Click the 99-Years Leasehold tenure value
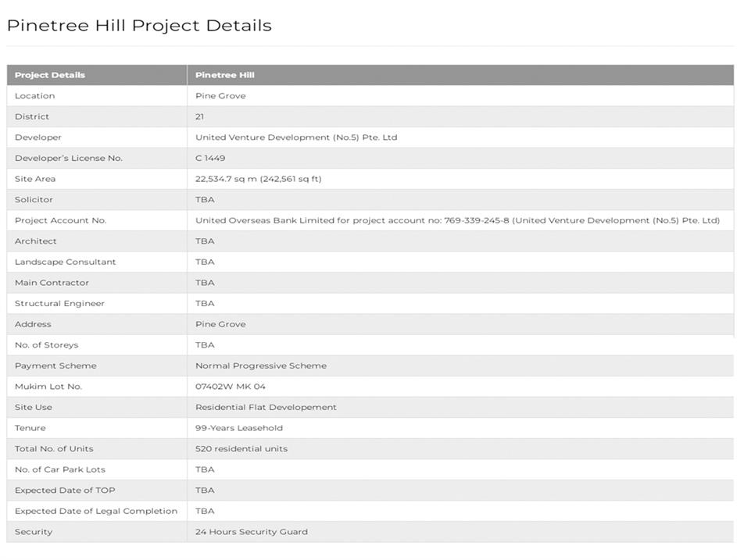737x560 pixels. click(239, 428)
